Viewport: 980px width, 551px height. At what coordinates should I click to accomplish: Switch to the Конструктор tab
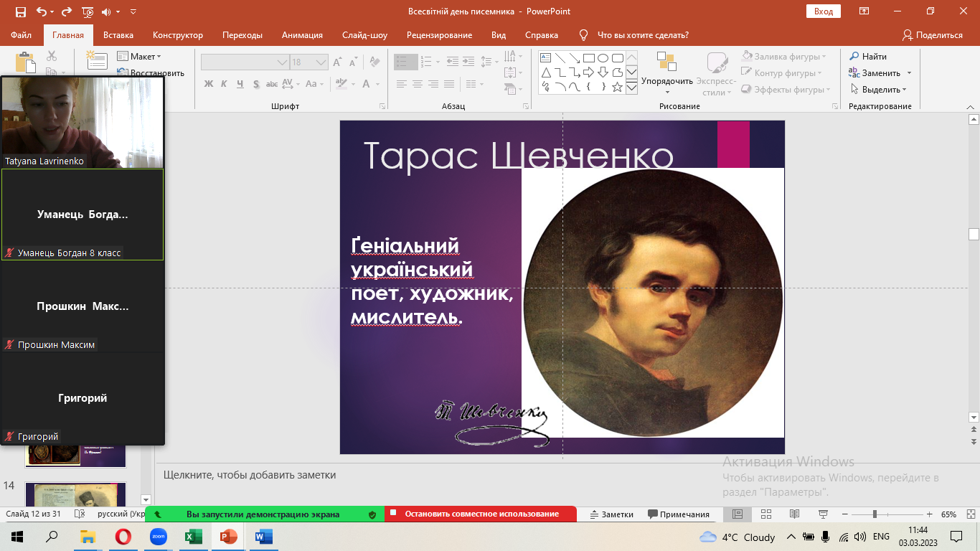pos(178,35)
